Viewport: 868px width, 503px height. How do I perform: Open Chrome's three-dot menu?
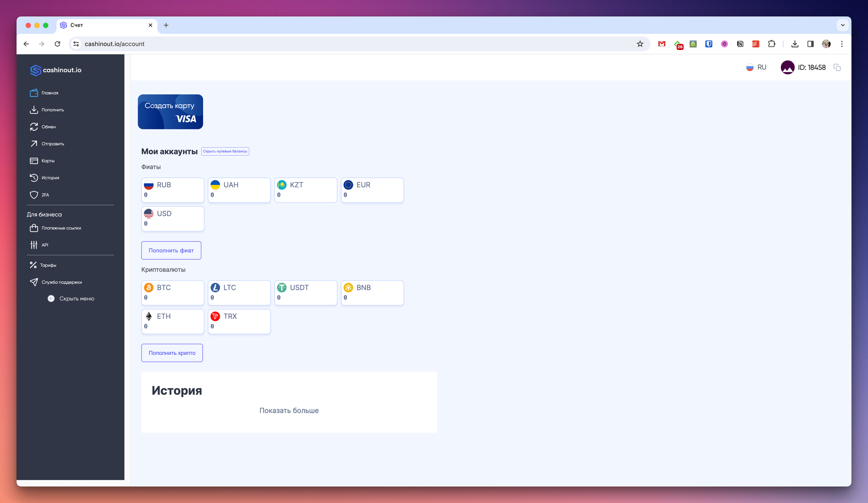click(842, 44)
